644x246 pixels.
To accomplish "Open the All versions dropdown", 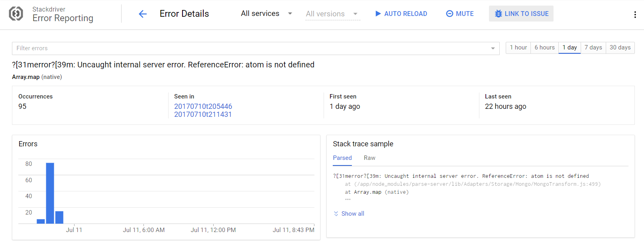I will coord(332,14).
